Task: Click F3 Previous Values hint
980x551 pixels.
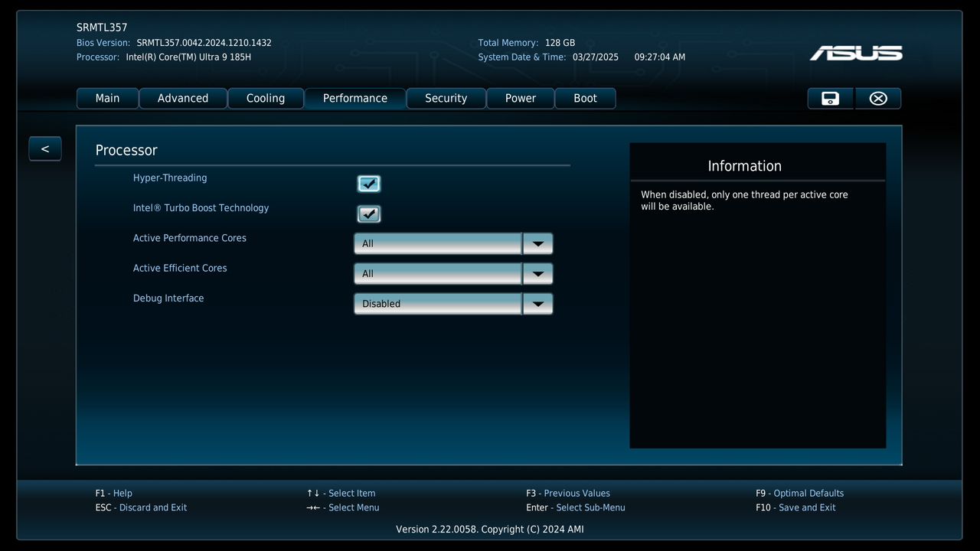Action: tap(568, 494)
